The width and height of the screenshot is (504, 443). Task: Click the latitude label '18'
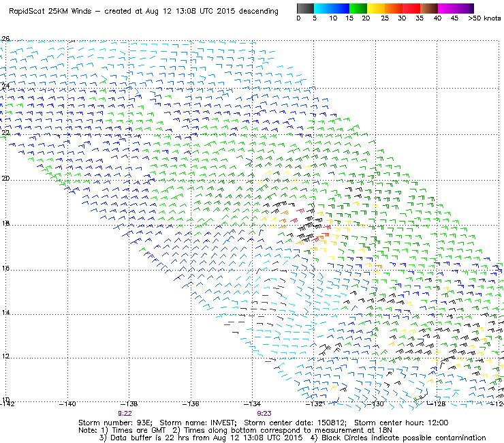(x=5, y=223)
